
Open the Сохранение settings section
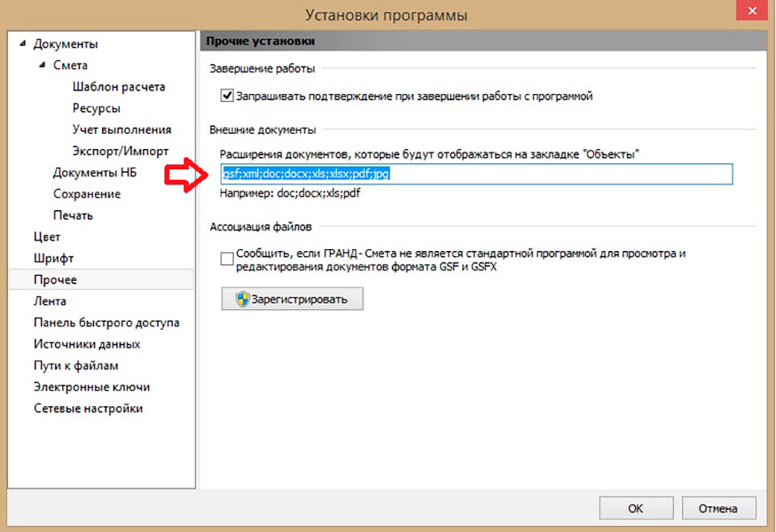click(87, 193)
